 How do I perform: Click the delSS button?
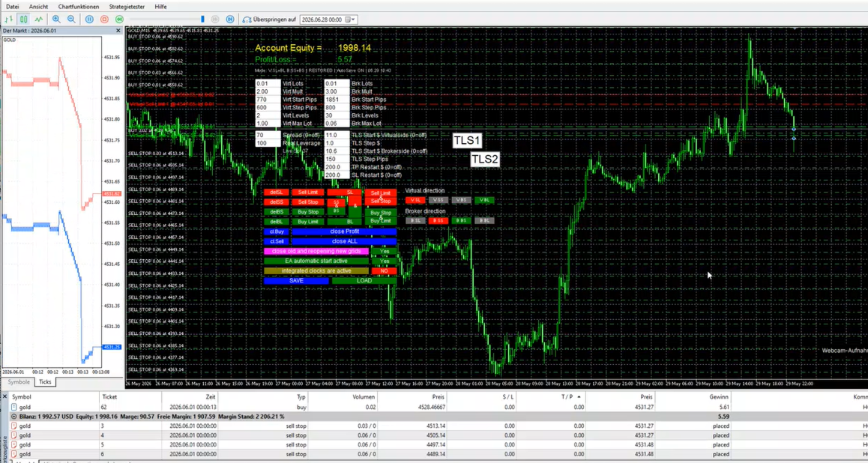tap(277, 202)
